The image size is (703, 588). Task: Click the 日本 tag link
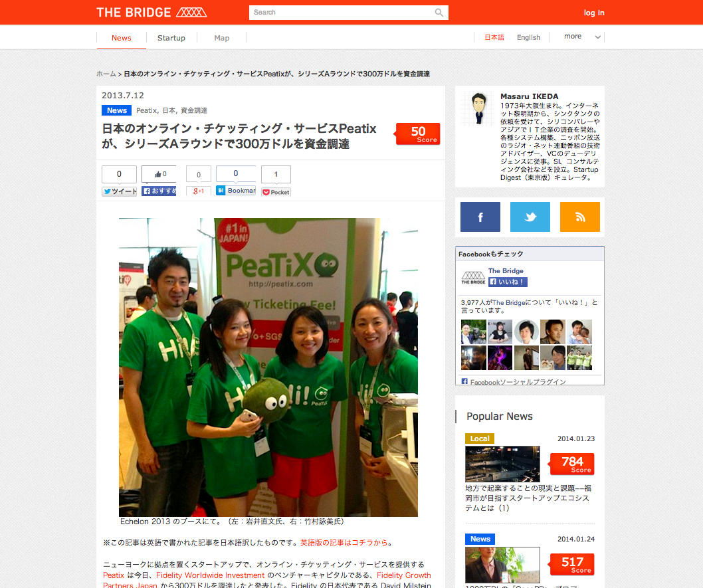click(169, 111)
